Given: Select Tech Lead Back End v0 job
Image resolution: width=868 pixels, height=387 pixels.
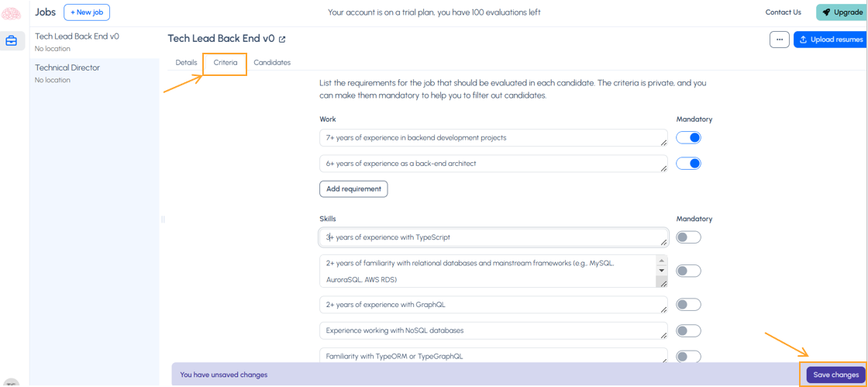Looking at the screenshot, I should click(x=95, y=42).
